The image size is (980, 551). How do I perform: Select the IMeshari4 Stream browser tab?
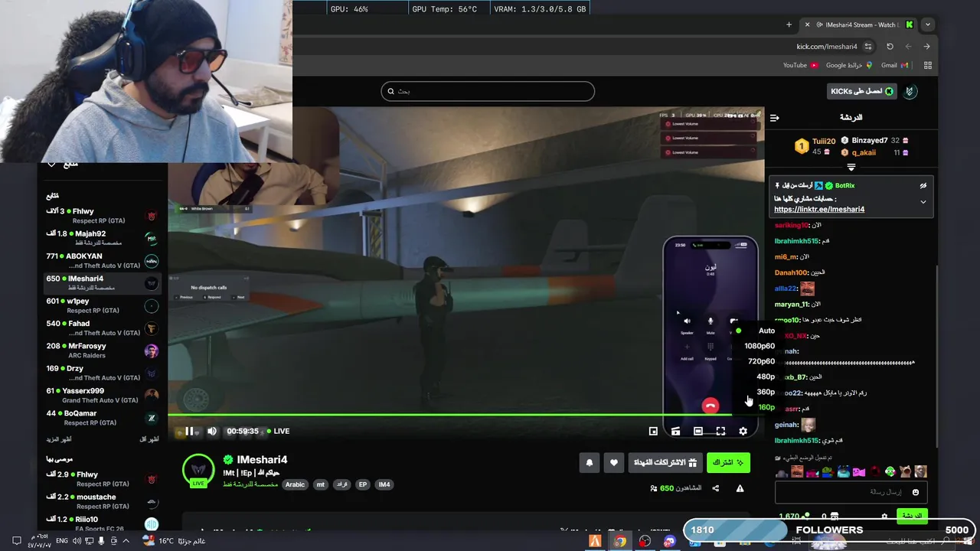click(x=857, y=24)
